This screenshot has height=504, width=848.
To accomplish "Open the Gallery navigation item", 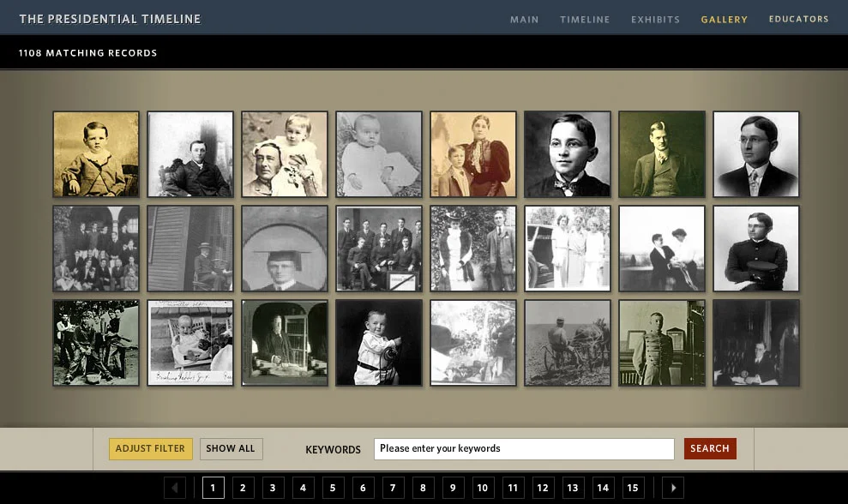I will [x=724, y=19].
